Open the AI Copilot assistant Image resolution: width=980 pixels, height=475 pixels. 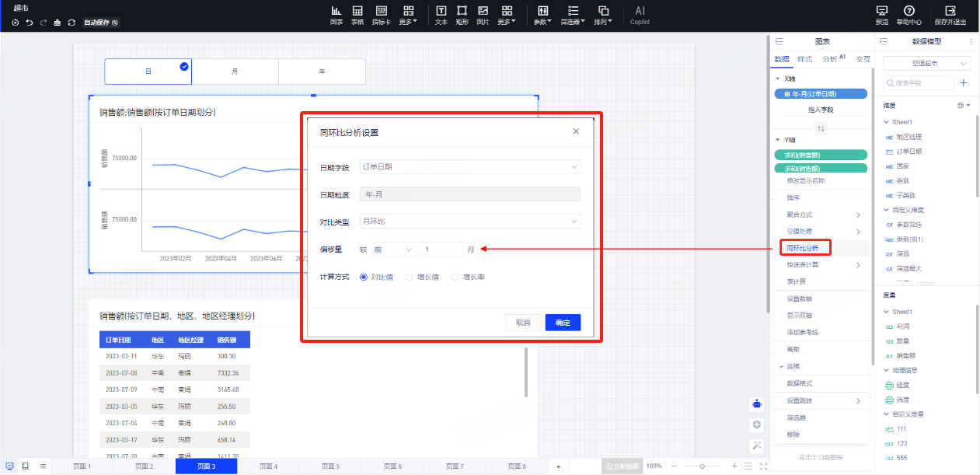(x=640, y=15)
